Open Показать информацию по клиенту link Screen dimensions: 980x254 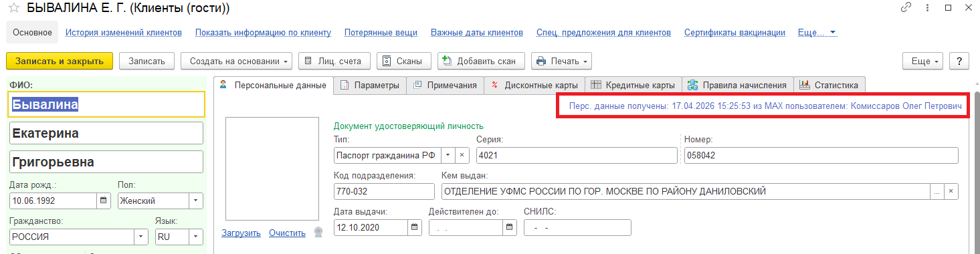pyautogui.click(x=263, y=32)
